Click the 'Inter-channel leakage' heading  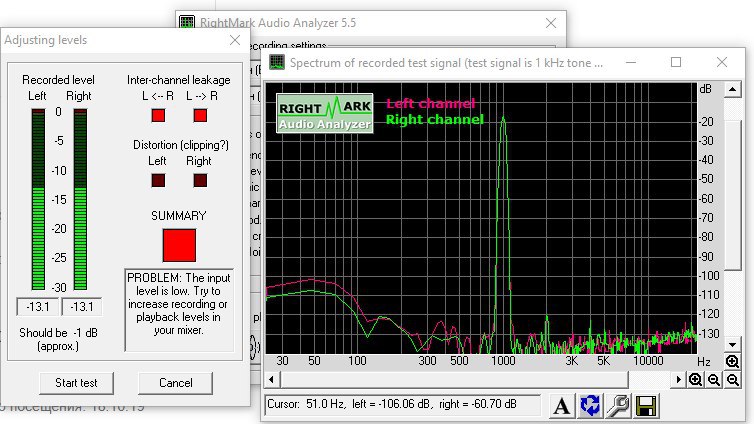[178, 80]
